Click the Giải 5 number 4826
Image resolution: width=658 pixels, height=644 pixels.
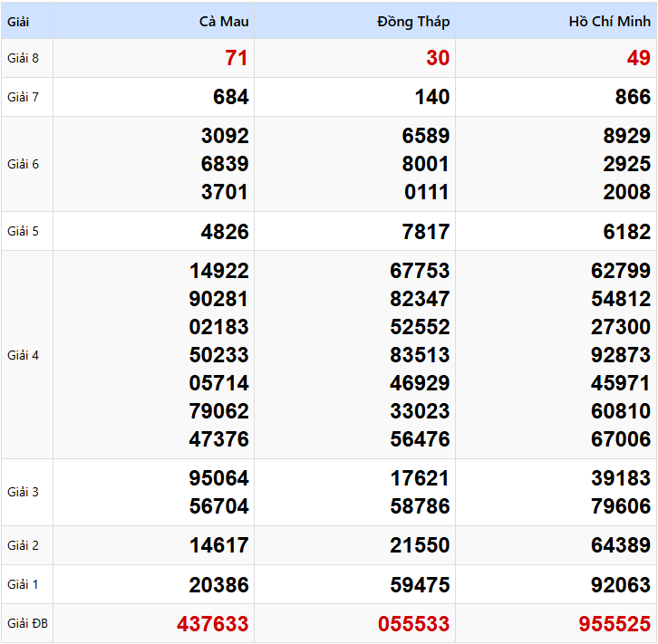coord(225,232)
